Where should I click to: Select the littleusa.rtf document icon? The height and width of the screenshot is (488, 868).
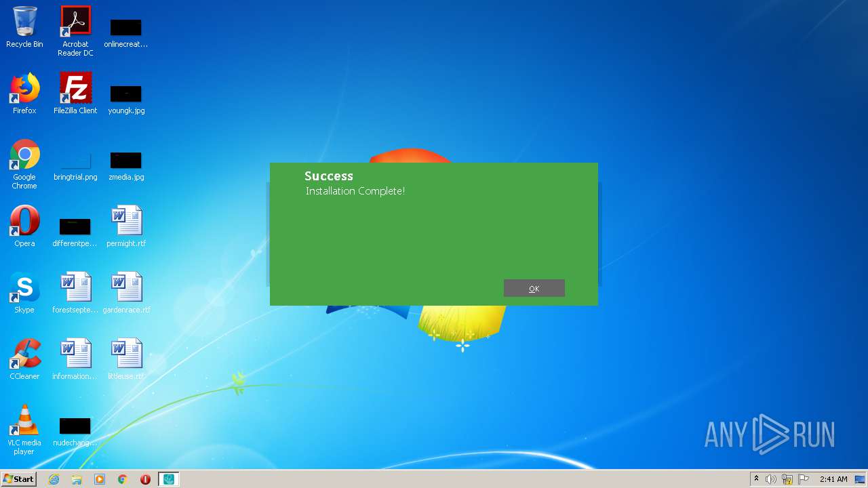[x=126, y=359]
